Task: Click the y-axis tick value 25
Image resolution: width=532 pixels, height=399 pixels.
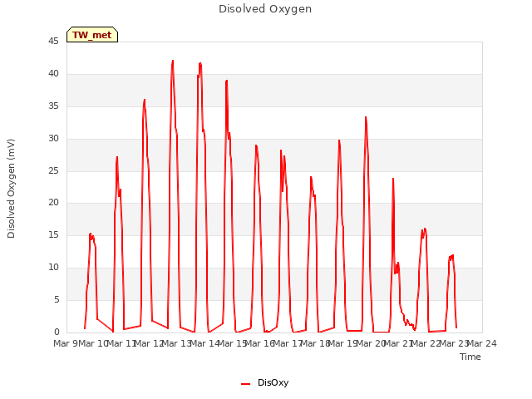Action: pyautogui.click(x=53, y=170)
